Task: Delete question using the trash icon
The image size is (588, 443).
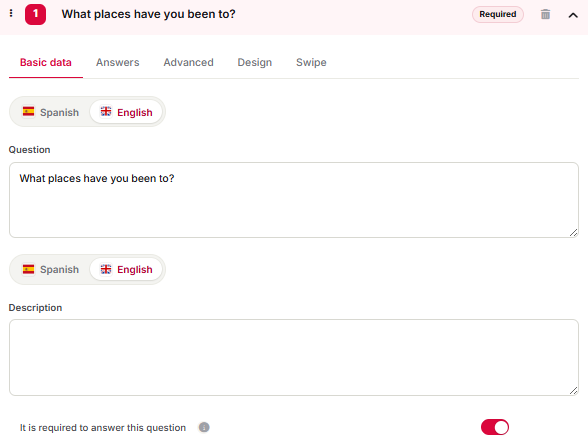Action: click(x=545, y=14)
